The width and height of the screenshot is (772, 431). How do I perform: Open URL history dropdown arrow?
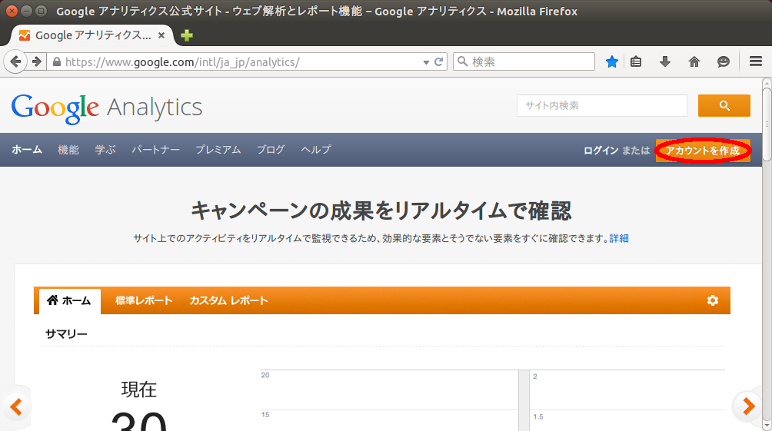click(426, 63)
